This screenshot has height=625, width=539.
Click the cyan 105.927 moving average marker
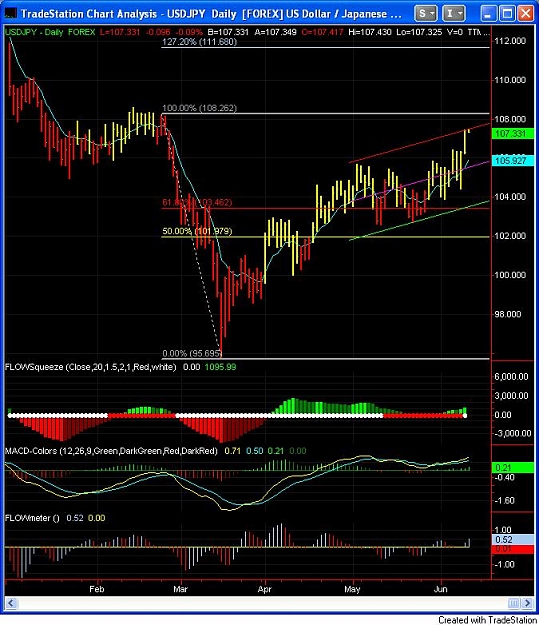click(512, 161)
